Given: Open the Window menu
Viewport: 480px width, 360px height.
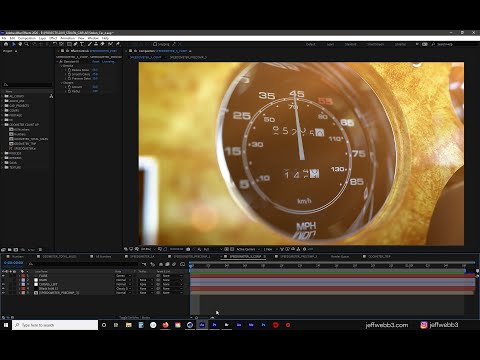Looking at the screenshot, I should [x=93, y=38].
